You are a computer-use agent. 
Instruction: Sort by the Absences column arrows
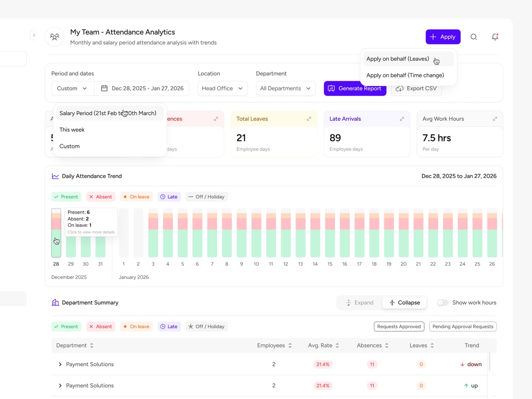tap(387, 345)
